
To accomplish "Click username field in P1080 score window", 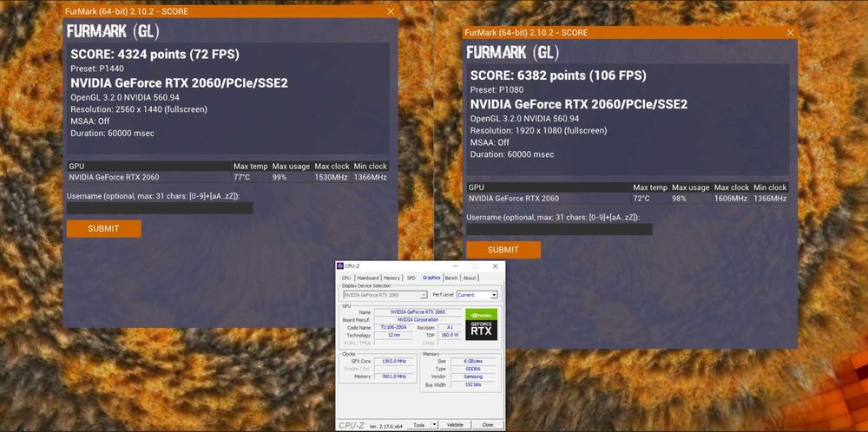I will (x=559, y=229).
